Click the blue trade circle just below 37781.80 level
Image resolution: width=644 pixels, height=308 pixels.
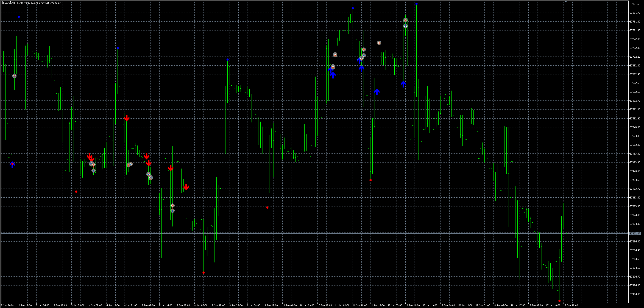[405, 26]
